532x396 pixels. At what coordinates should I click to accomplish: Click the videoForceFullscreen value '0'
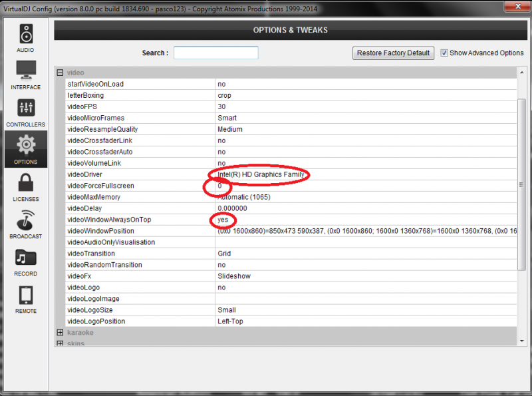tap(219, 186)
